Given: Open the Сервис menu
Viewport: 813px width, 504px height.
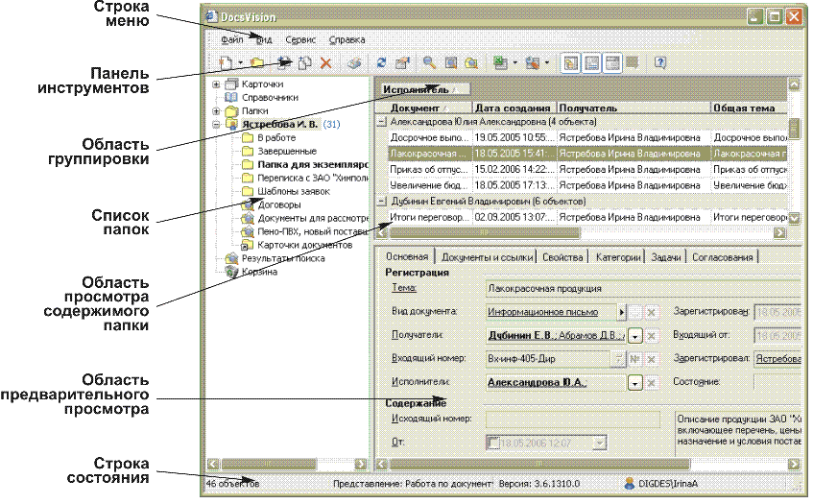Looking at the screenshot, I should click(300, 39).
